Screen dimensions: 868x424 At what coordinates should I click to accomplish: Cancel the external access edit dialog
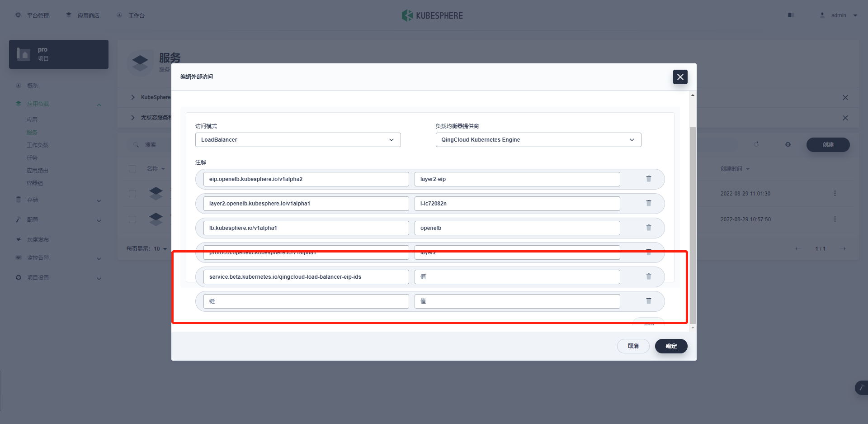point(633,346)
